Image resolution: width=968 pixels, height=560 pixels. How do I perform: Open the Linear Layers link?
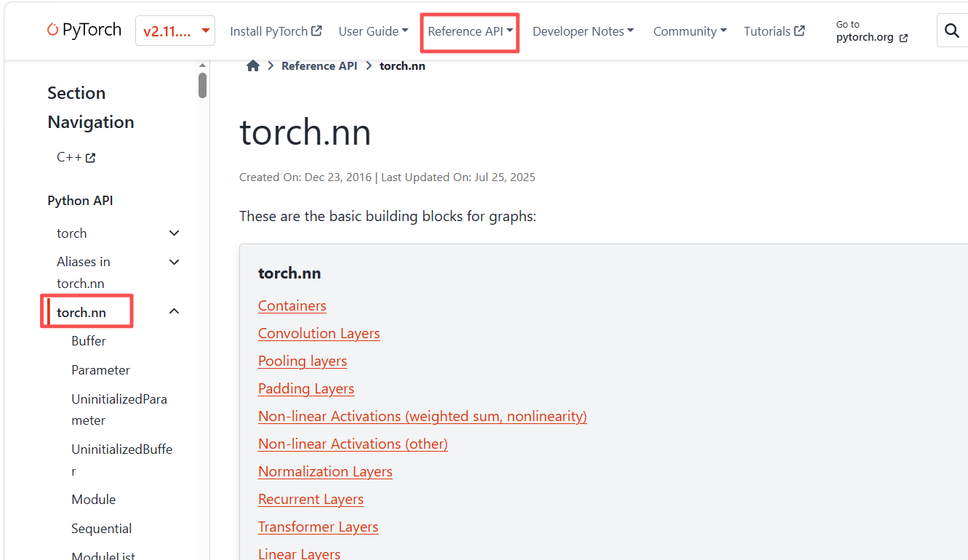tap(299, 553)
